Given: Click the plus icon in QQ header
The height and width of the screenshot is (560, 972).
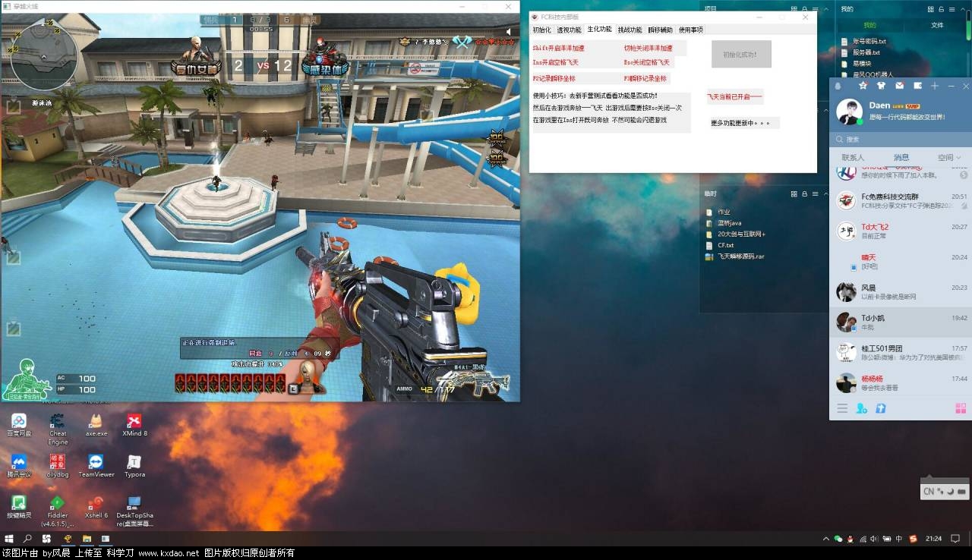Looking at the screenshot, I should [x=935, y=86].
